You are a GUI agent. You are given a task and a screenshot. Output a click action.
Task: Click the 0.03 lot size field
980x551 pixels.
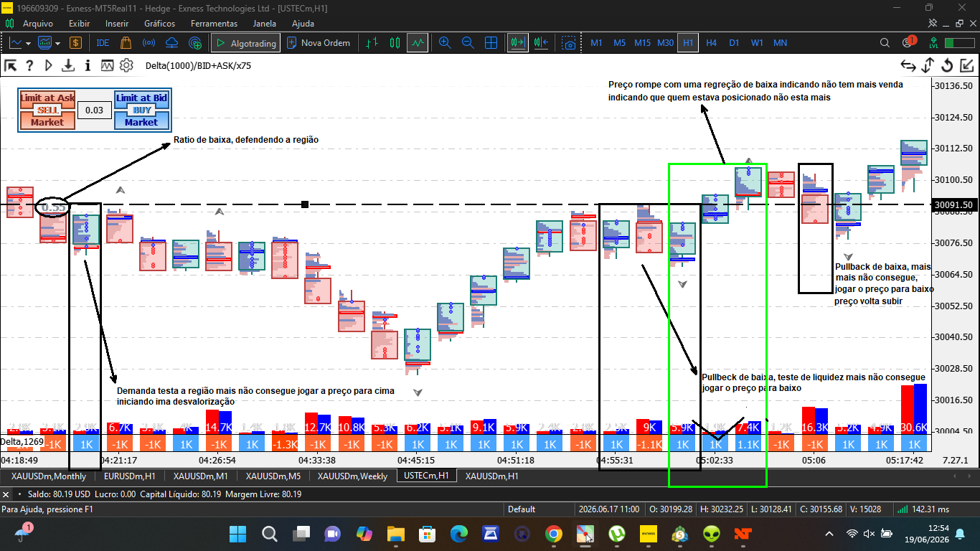tap(94, 110)
